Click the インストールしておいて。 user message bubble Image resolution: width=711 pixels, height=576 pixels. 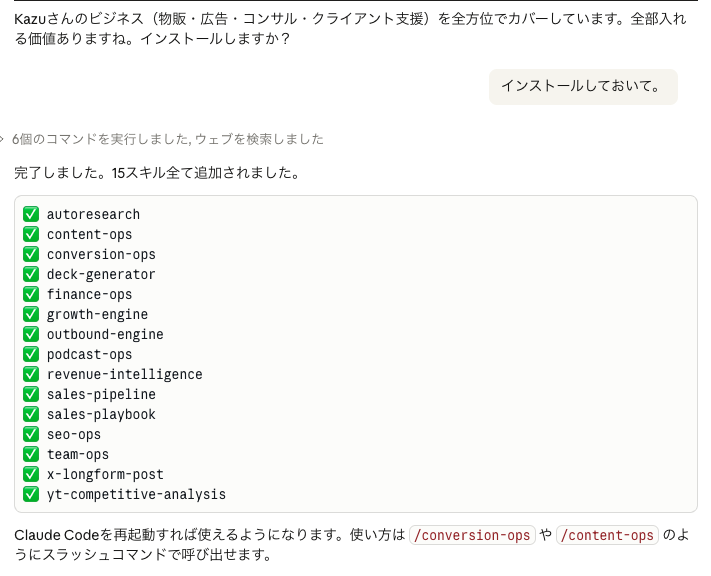tap(582, 86)
